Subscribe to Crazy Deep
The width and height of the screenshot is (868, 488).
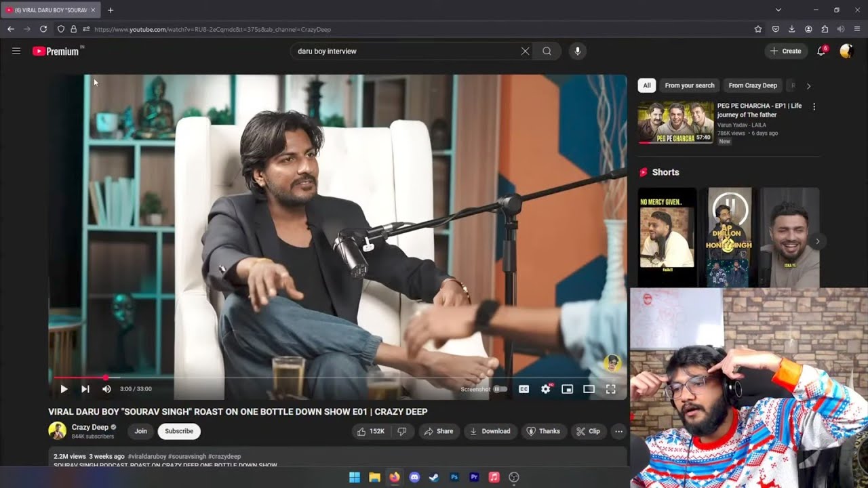(x=179, y=431)
